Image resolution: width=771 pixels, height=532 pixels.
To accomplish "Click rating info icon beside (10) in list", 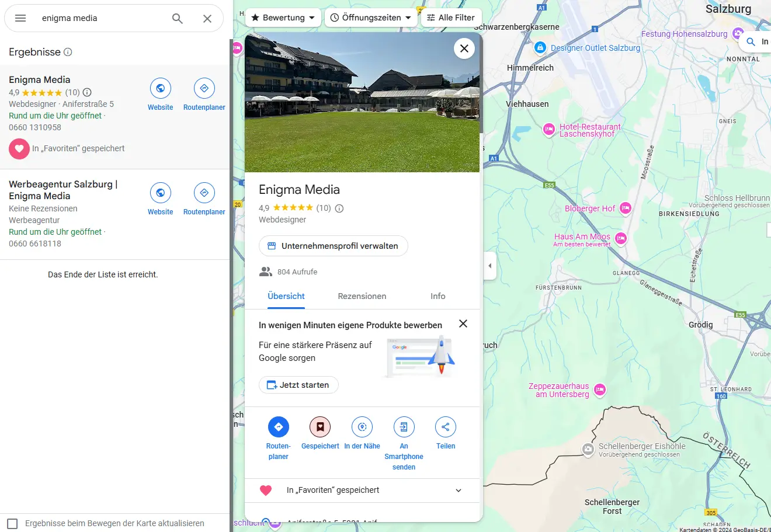I will tap(87, 92).
